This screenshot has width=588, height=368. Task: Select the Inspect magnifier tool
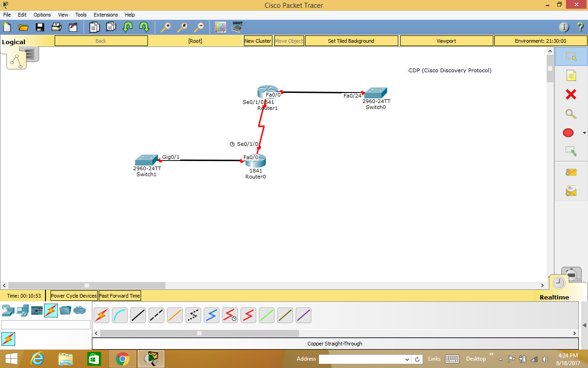pos(571,114)
